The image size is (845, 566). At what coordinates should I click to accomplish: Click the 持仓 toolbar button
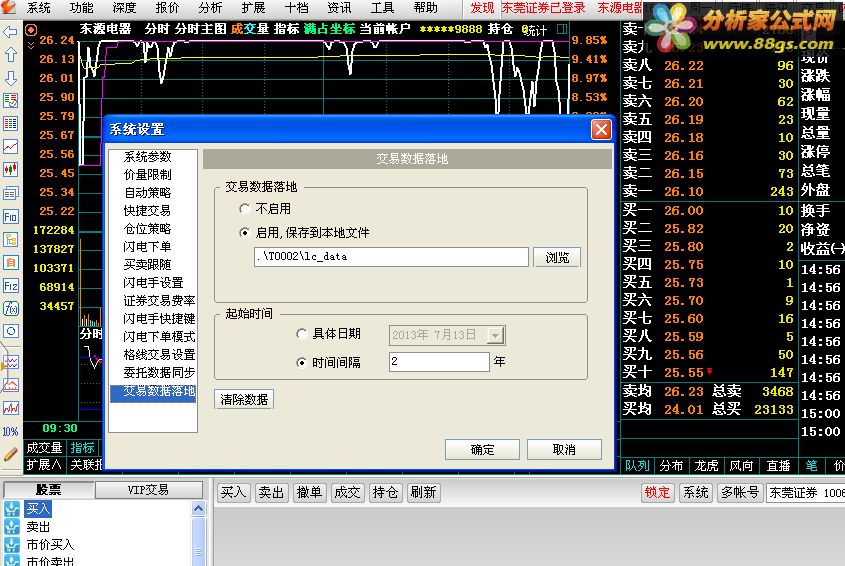tap(385, 493)
